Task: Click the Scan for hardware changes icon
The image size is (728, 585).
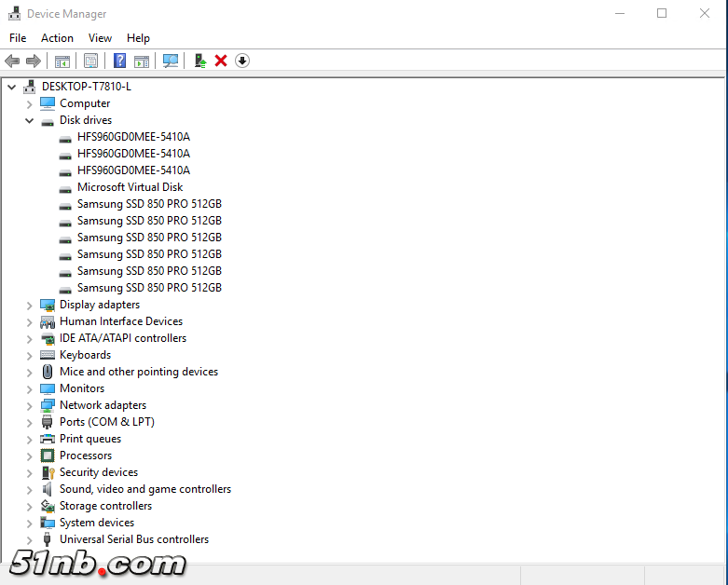Action: click(x=171, y=61)
